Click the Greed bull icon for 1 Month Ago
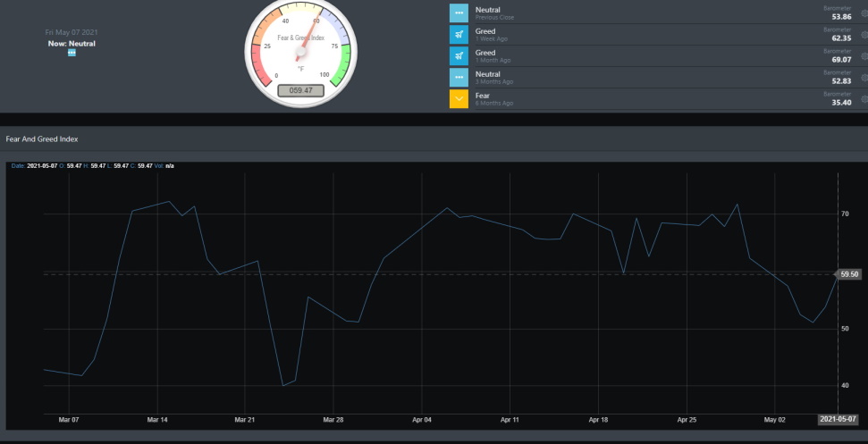Screen dimensions: 868x444 [x=459, y=56]
